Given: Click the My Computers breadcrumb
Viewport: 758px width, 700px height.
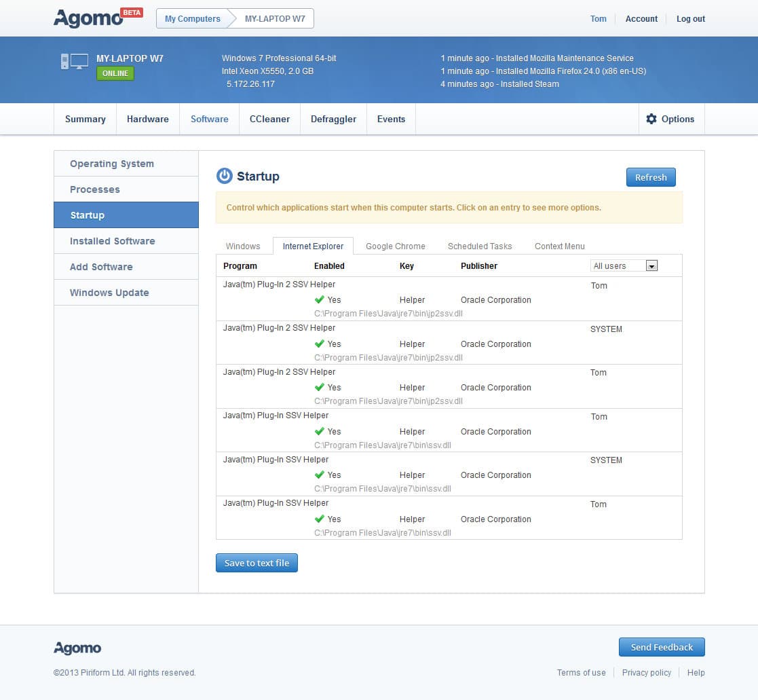Looking at the screenshot, I should (192, 19).
